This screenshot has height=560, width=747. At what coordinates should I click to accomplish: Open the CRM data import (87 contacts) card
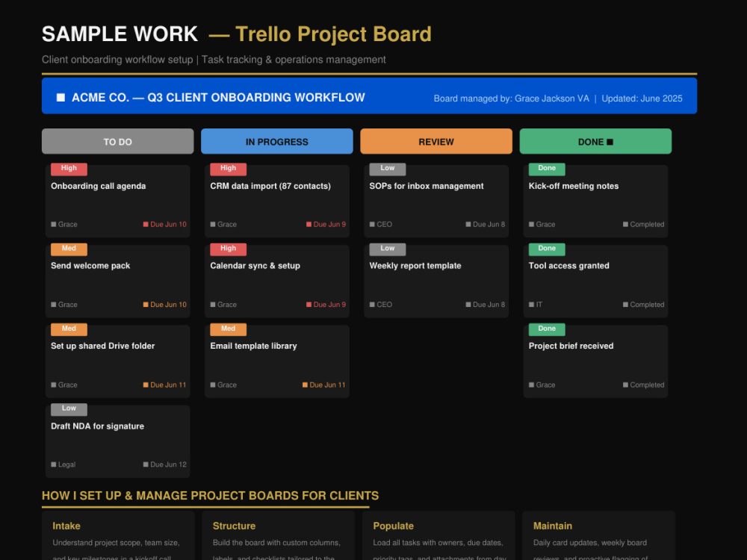click(x=277, y=201)
